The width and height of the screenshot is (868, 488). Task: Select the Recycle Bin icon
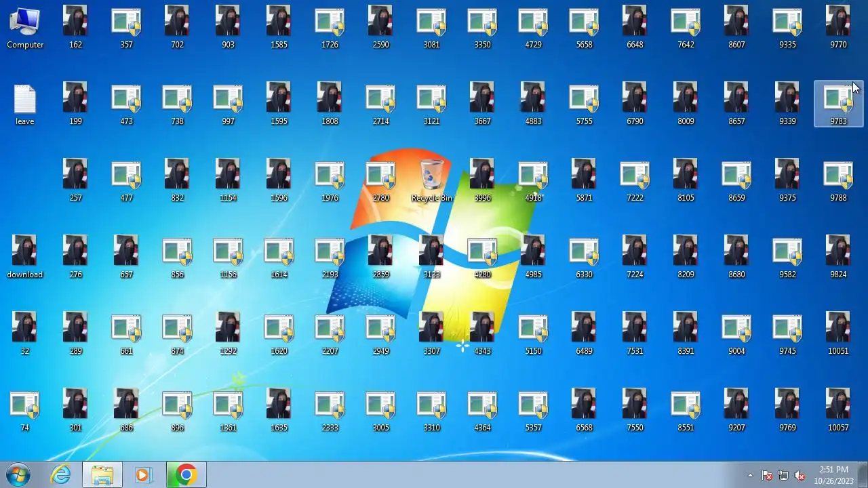(431, 181)
